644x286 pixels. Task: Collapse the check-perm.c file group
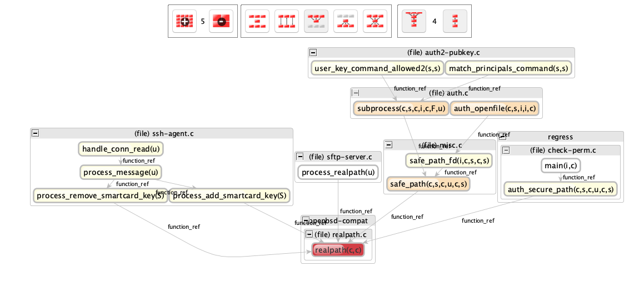[507, 150]
